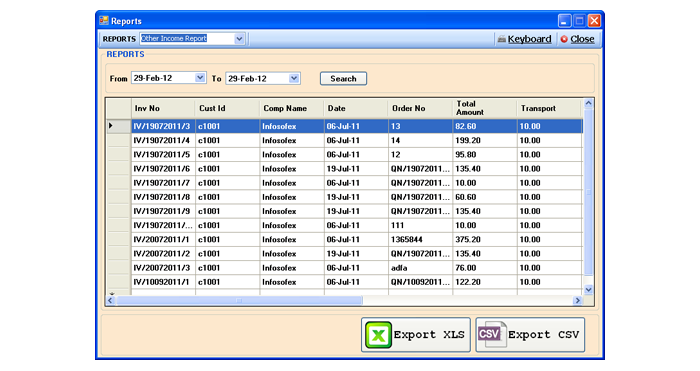Click the horizontal scrollbar thumb
The image size is (700, 371).
[x=239, y=300]
